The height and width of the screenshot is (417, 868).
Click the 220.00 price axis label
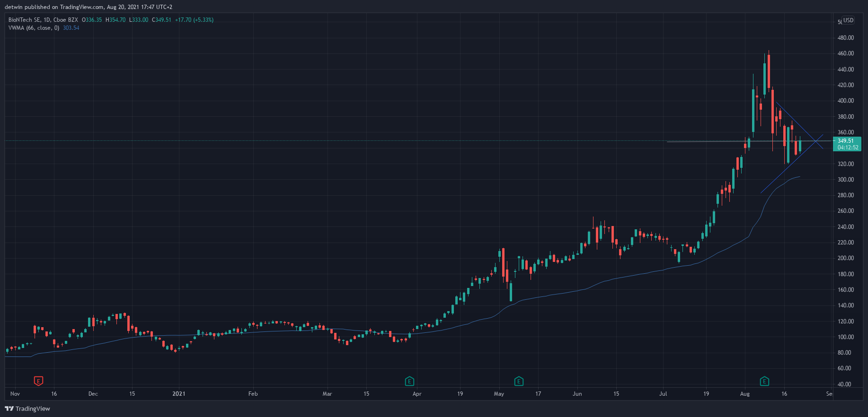click(846, 243)
